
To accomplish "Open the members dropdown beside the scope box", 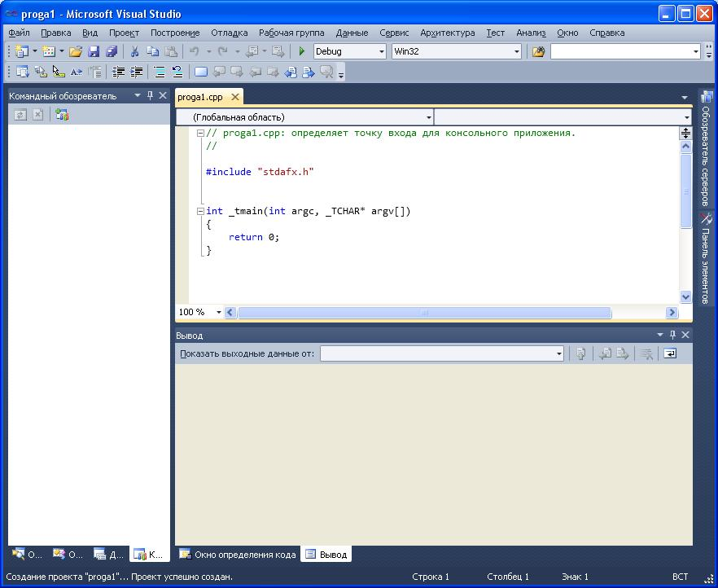I will tap(686, 118).
